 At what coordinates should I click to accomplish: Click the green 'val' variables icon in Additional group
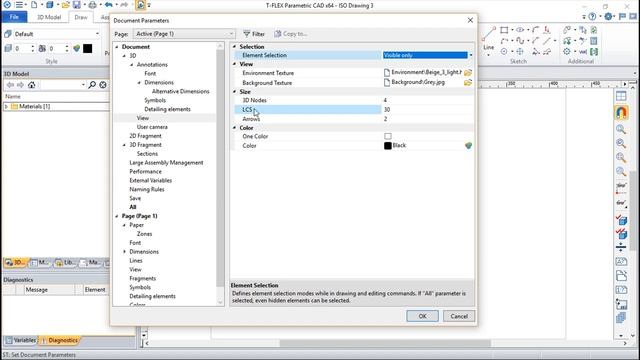pos(583,51)
